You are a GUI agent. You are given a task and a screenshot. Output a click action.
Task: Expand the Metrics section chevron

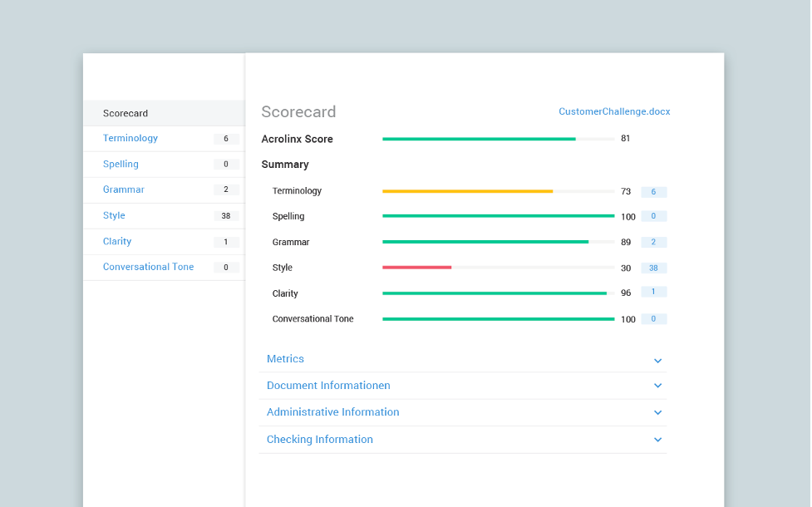click(657, 360)
